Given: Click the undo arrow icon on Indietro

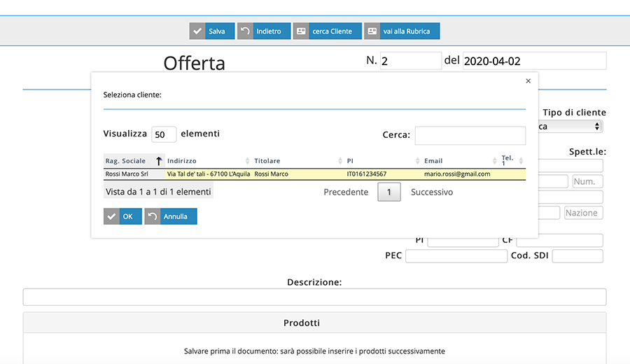Looking at the screenshot, I should [245, 31].
